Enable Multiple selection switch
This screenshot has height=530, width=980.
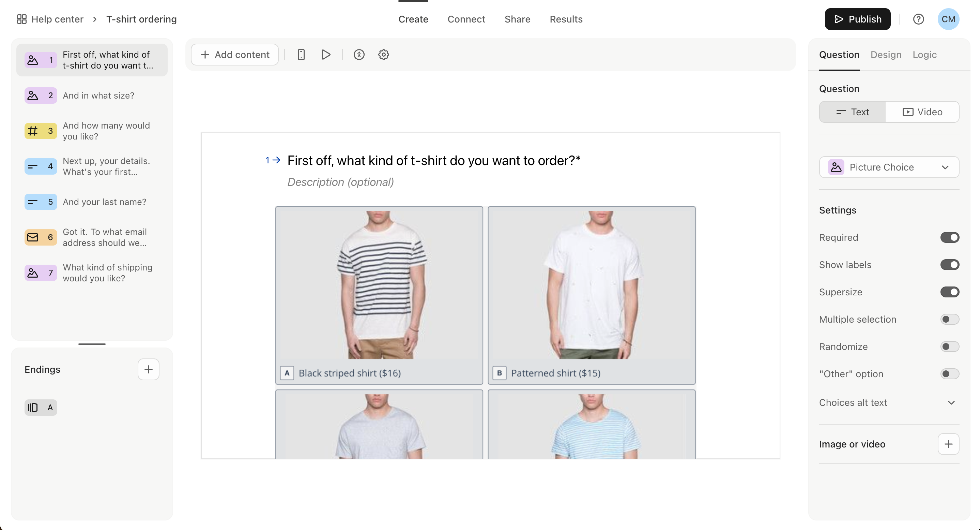[950, 319]
